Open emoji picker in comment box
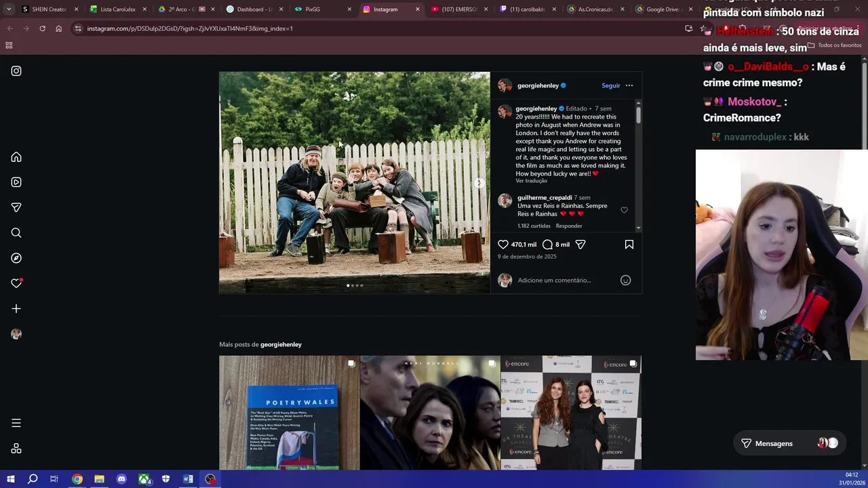This screenshot has height=488, width=868. point(625,280)
